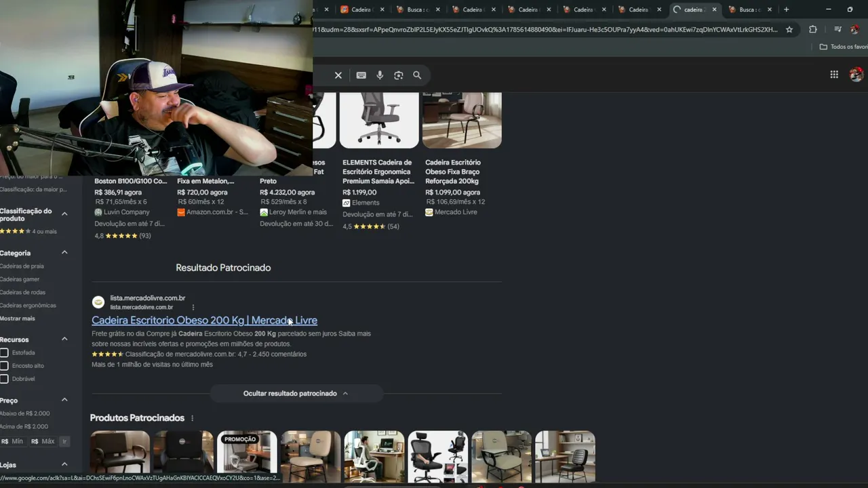Image resolution: width=868 pixels, height=488 pixels.
Task: Click the price R$ 1.199,00
Action: click(359, 192)
